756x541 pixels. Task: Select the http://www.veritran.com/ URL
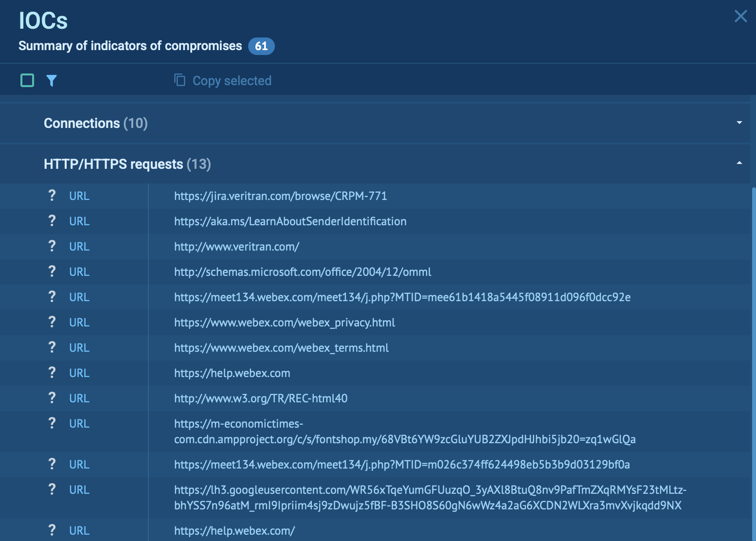237,247
